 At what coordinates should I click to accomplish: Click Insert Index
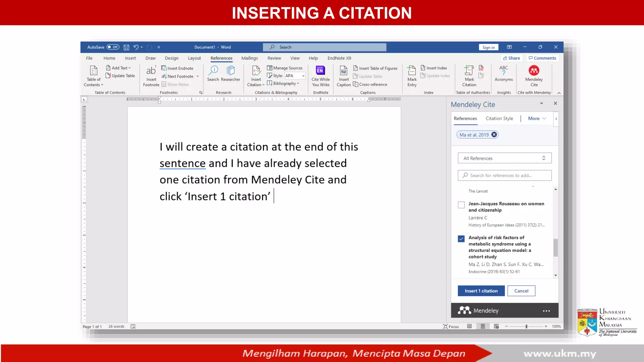pos(434,68)
